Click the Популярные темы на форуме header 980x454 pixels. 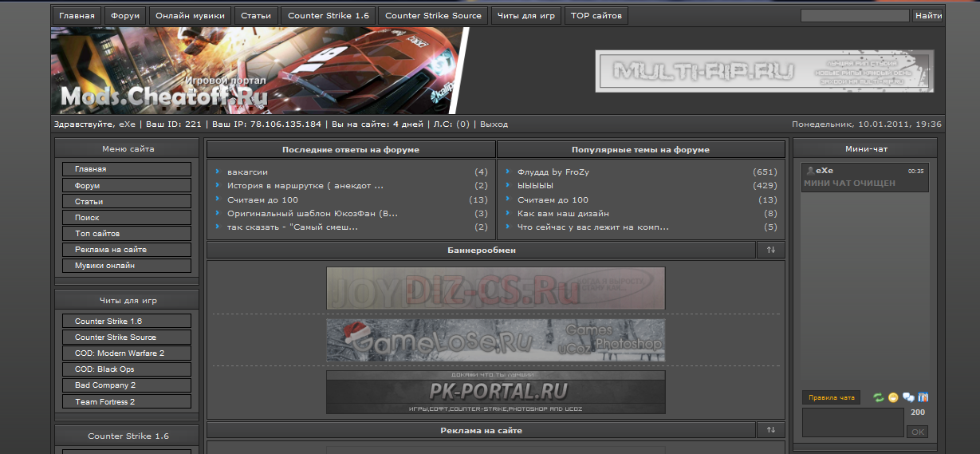640,149
